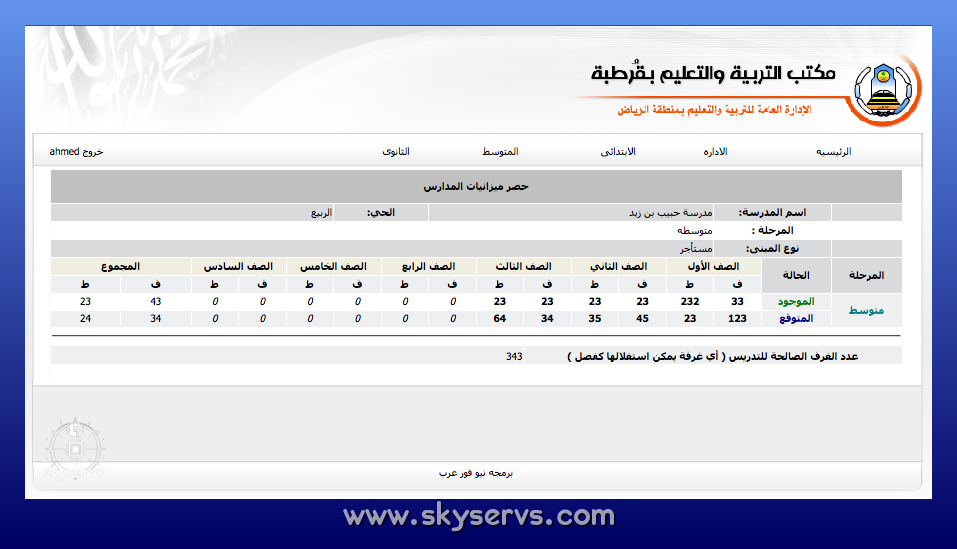Go to the الابتدائى section

point(617,152)
